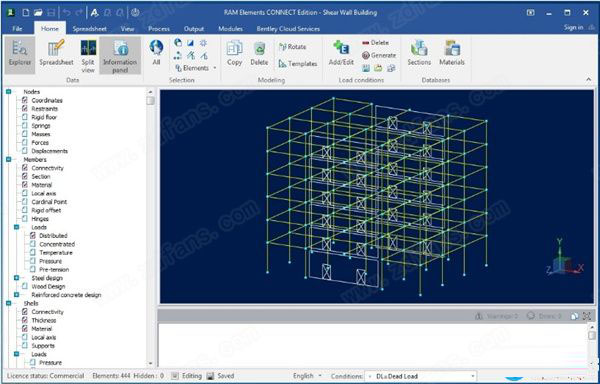
Task: Open the Output ribbon tab
Action: click(x=194, y=29)
